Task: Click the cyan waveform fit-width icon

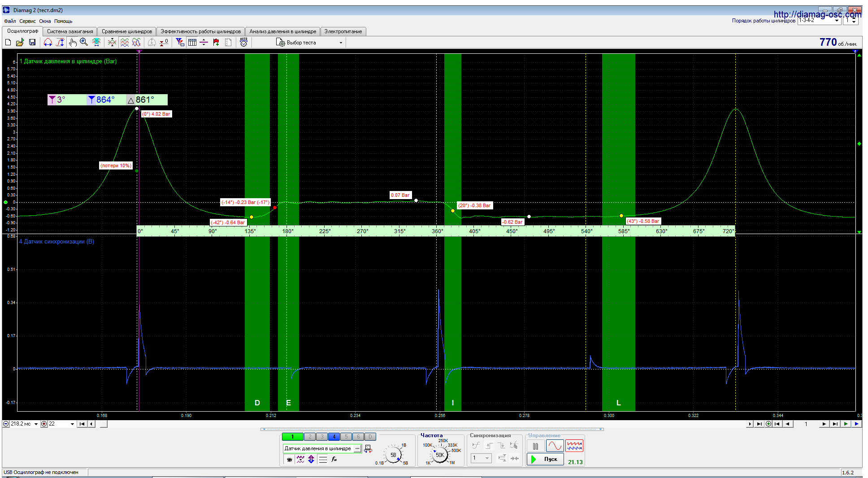Action: tap(96, 42)
